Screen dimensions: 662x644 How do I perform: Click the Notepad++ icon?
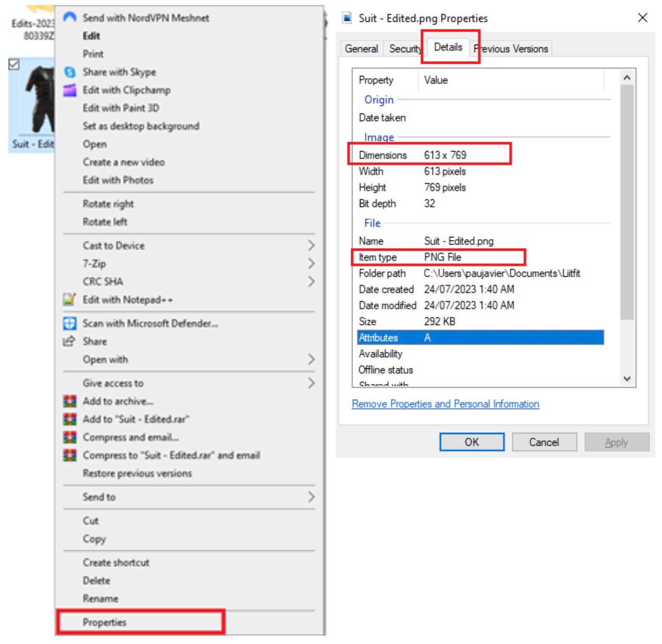tap(69, 300)
